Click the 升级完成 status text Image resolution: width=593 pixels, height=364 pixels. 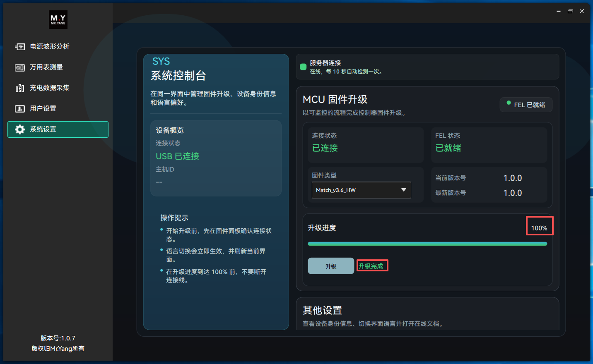pos(371,266)
